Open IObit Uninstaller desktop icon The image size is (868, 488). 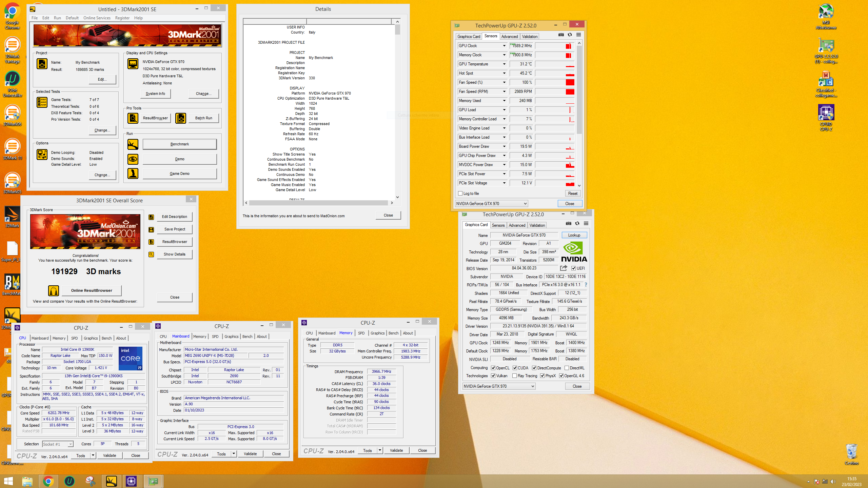pos(12,84)
